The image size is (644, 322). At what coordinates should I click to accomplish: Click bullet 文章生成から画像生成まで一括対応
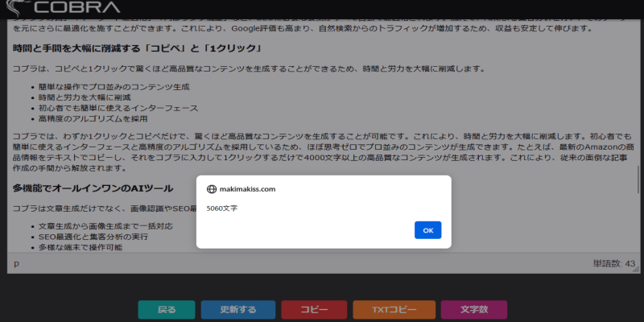pyautogui.click(x=105, y=226)
